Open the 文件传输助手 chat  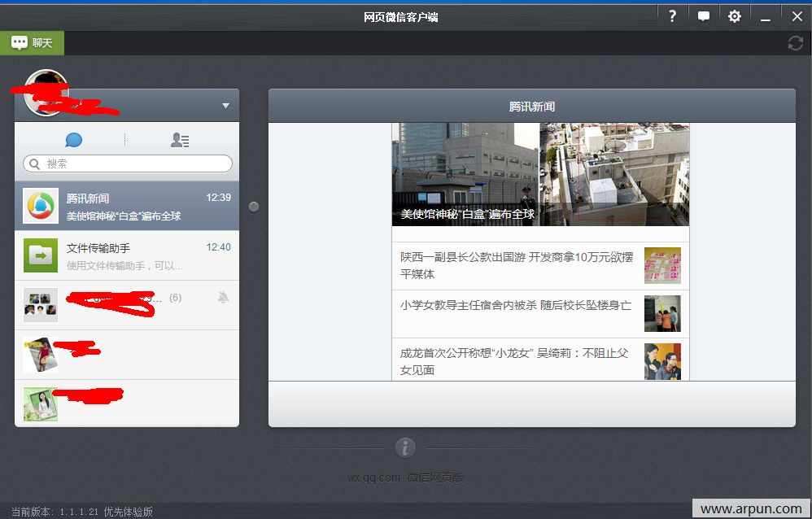(127, 255)
